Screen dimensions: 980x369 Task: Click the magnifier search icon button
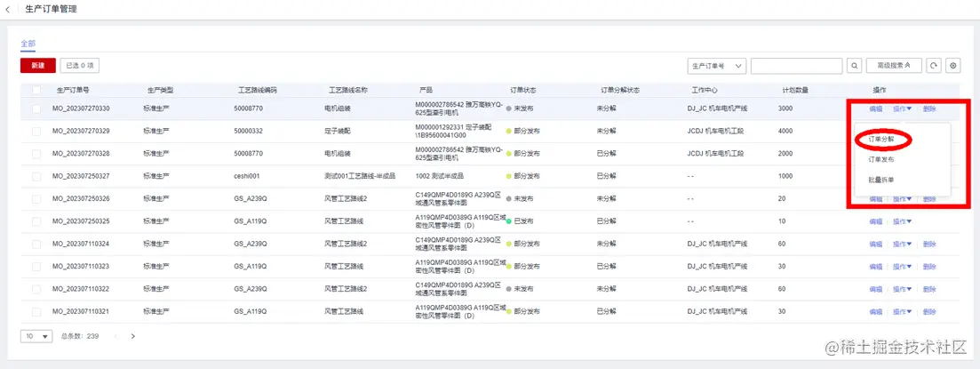(x=855, y=66)
